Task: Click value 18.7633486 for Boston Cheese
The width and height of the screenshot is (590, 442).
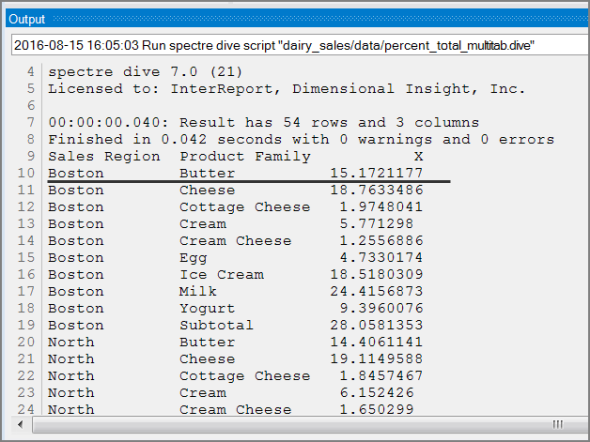Action: pyautogui.click(x=377, y=190)
